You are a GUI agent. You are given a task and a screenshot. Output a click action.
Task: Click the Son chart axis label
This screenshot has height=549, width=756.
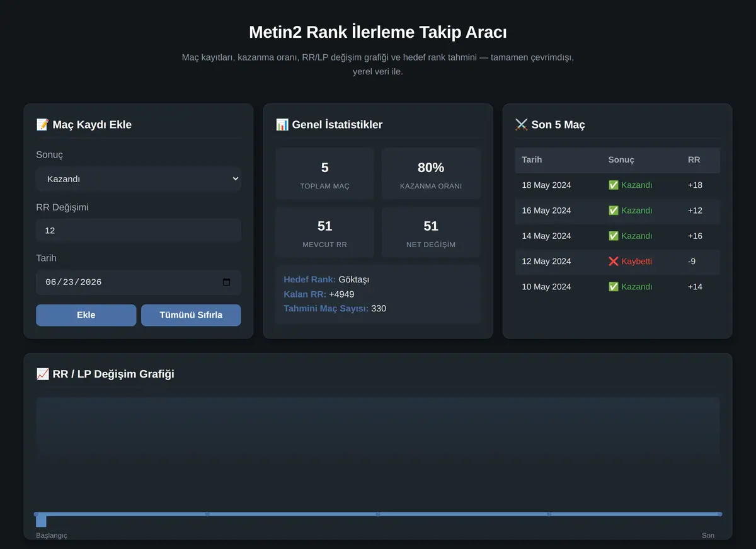[x=708, y=536]
